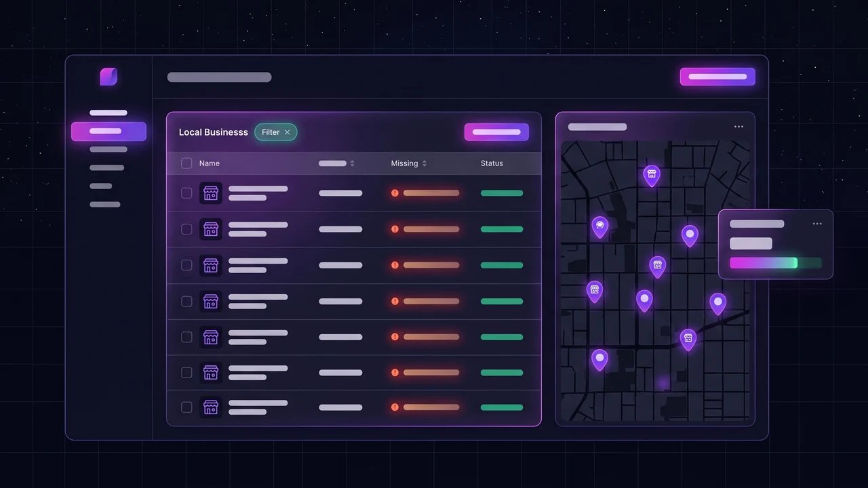Select the bottom-left pin on the map
868x488 pixels.
pyautogui.click(x=599, y=359)
